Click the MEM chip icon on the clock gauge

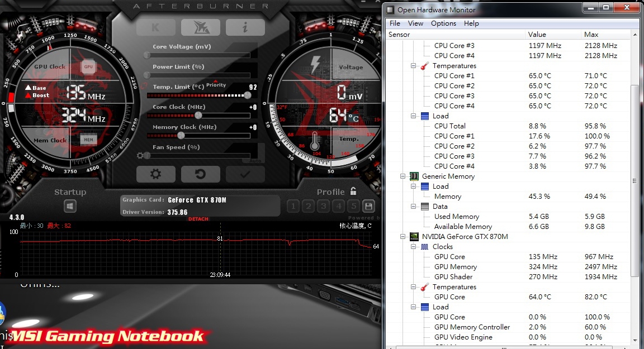(x=88, y=140)
